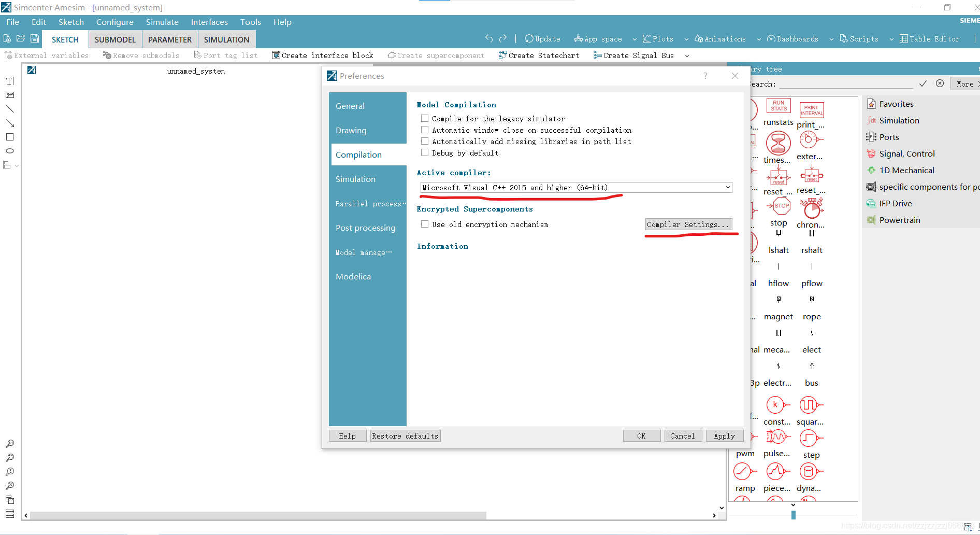Click the Redo arrow icon

tap(503, 38)
